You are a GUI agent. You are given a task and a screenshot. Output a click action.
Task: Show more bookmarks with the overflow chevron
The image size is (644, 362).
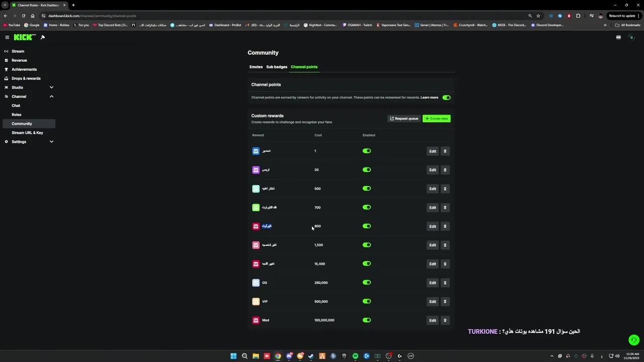605,25
